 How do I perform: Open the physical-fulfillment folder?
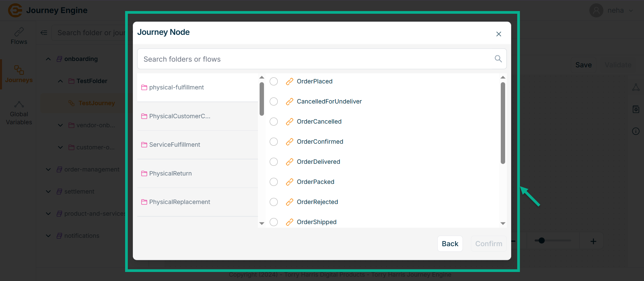(176, 87)
